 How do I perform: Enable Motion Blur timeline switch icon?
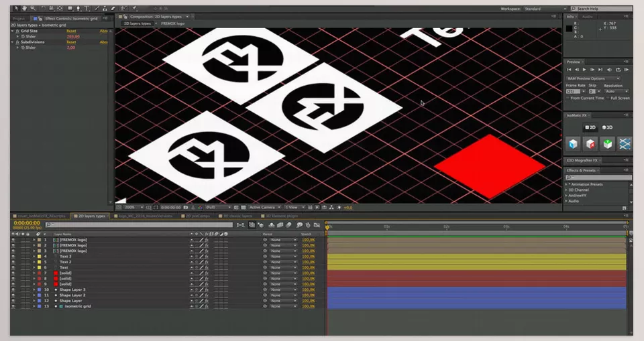click(288, 225)
